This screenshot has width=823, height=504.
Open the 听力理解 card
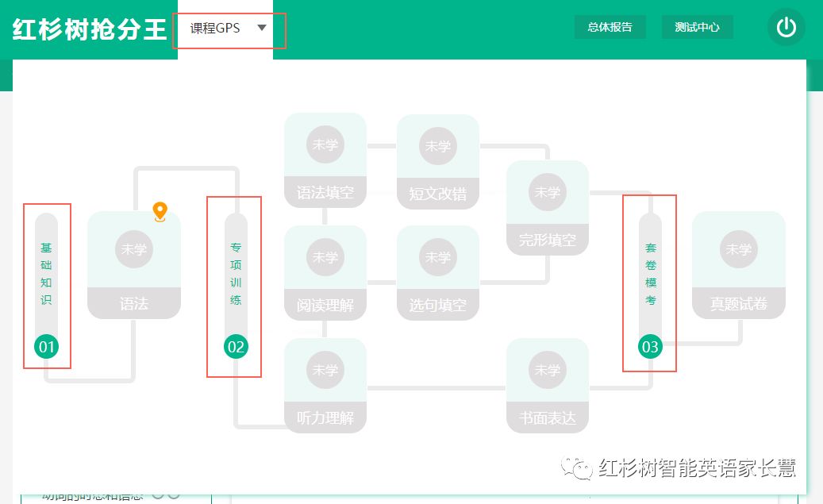(x=325, y=386)
